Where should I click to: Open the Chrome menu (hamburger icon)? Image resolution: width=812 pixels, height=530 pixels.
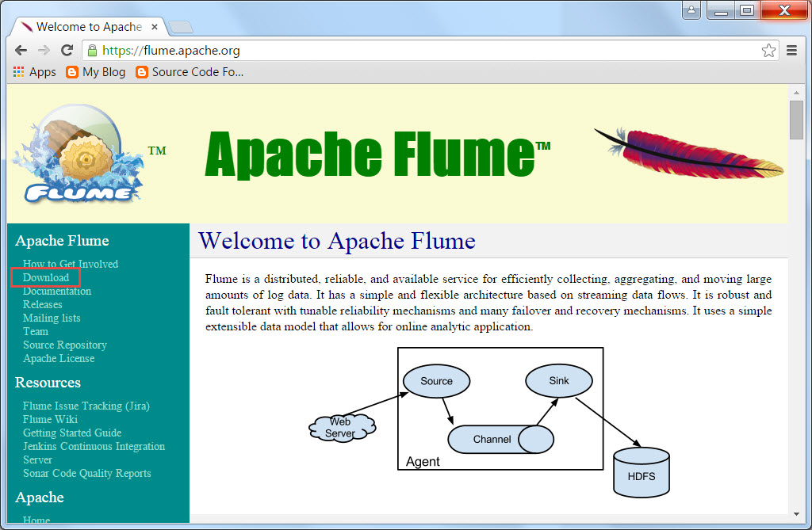tap(791, 50)
